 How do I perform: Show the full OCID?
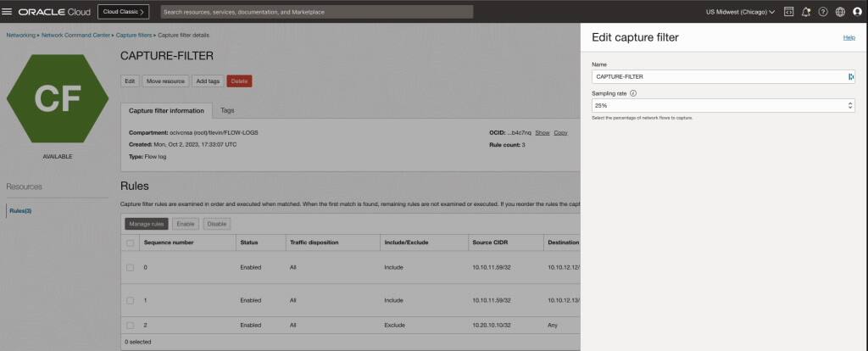click(x=542, y=133)
